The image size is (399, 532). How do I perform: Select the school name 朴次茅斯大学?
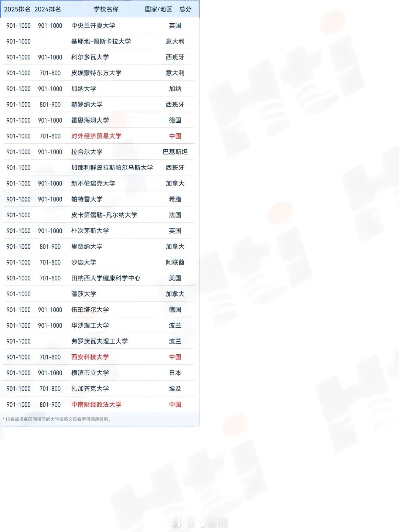coord(90,231)
